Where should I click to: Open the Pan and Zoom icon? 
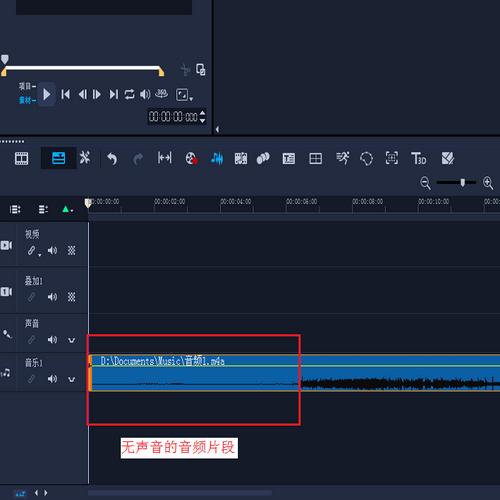tap(392, 158)
